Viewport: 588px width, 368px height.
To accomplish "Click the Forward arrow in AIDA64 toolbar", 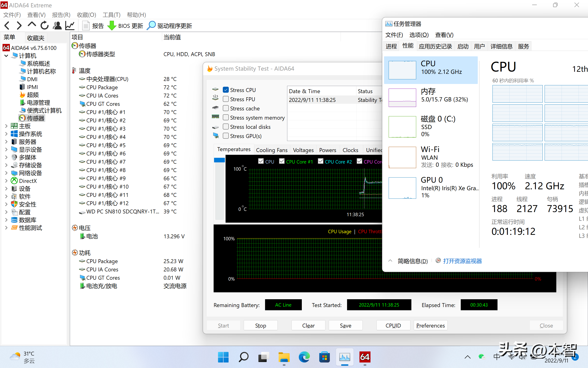I will click(19, 26).
